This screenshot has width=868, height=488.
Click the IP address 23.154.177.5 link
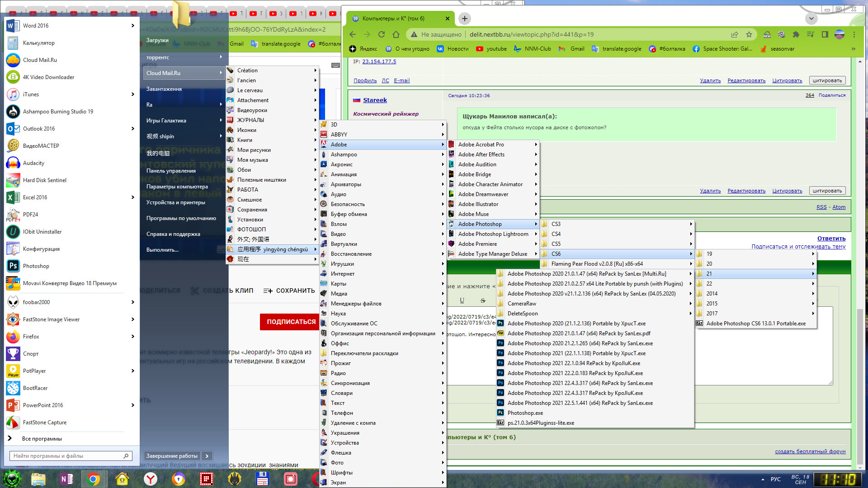[x=379, y=61]
